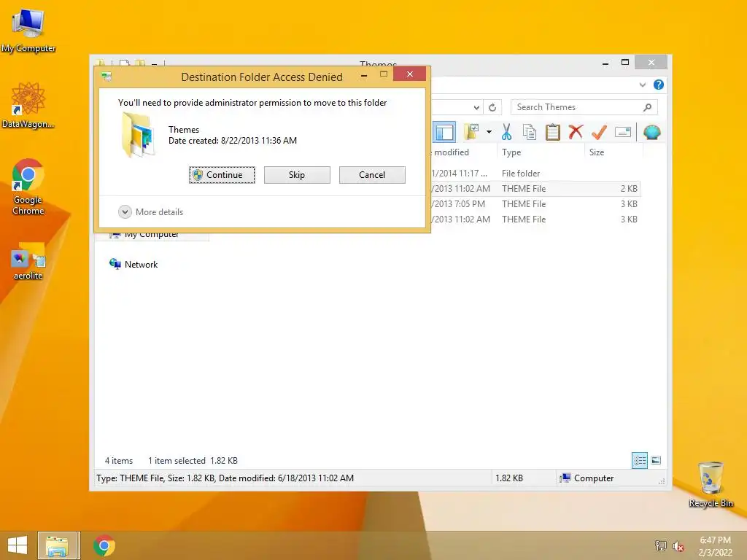This screenshot has width=747, height=560.
Task: Open the folder options dropdown arrow
Action: click(x=489, y=132)
